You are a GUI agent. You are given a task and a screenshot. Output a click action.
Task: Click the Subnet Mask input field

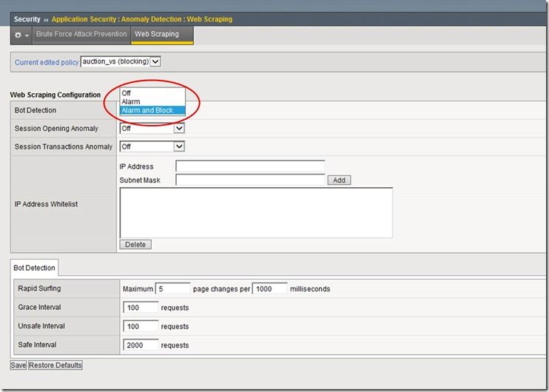pos(250,180)
